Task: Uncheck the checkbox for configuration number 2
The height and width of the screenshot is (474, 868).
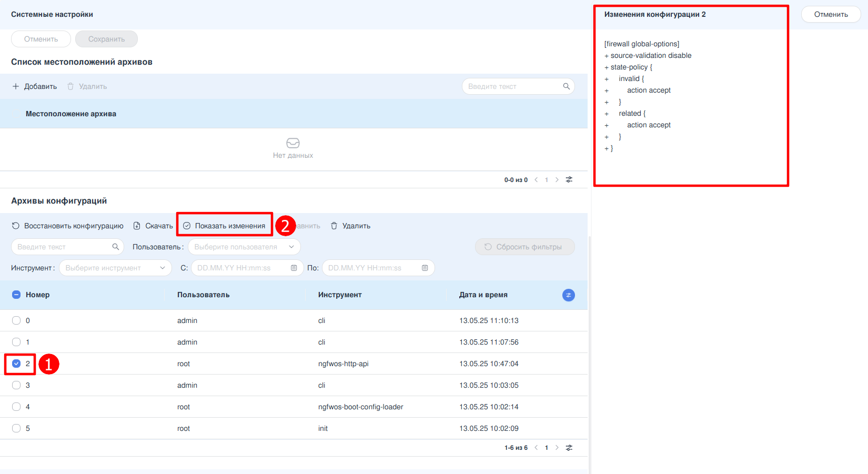Action: coord(16,364)
